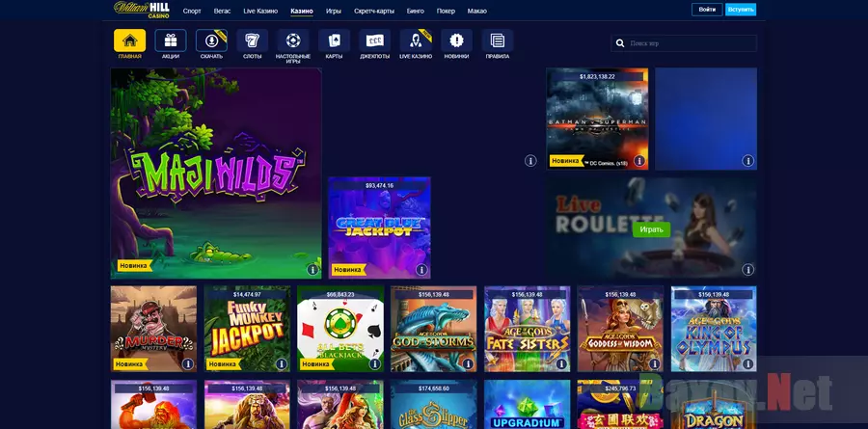Focus the Поиск игр search field

tap(684, 43)
